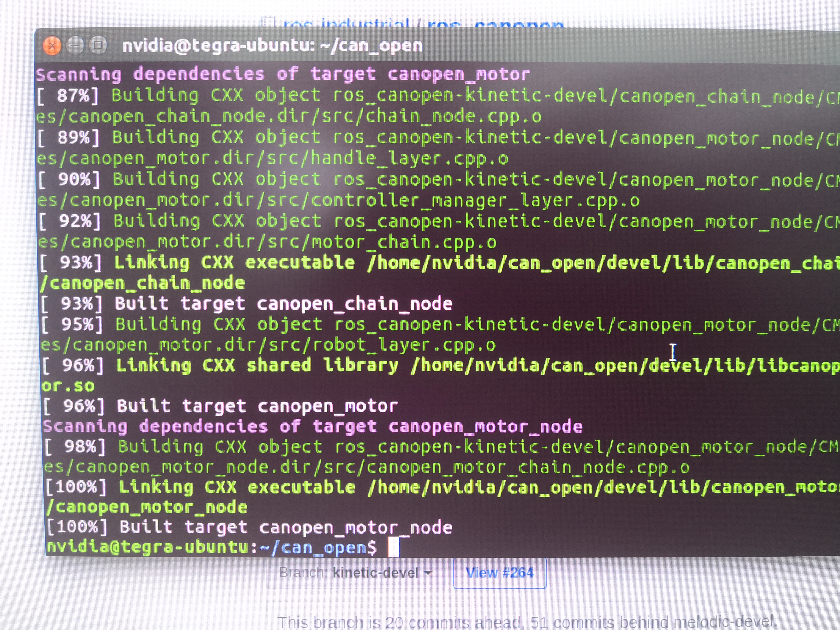The height and width of the screenshot is (630, 840).
Task: Click the 'View #264' button in the browser
Action: [x=500, y=572]
